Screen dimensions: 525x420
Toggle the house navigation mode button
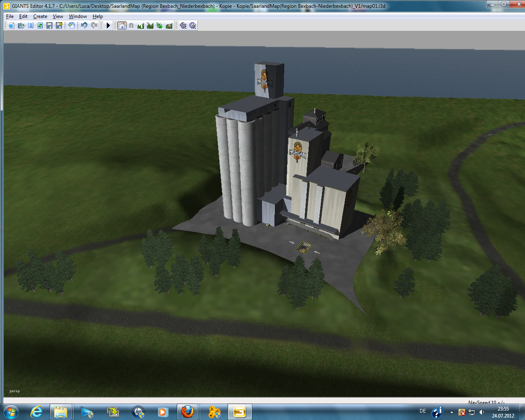click(x=122, y=25)
